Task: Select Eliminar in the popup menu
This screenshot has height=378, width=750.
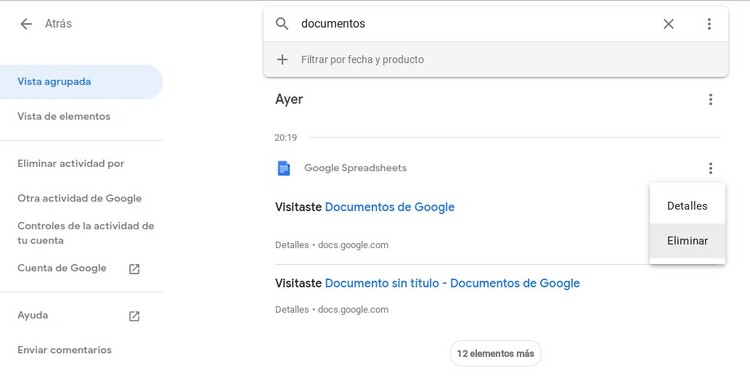Action: (x=687, y=241)
